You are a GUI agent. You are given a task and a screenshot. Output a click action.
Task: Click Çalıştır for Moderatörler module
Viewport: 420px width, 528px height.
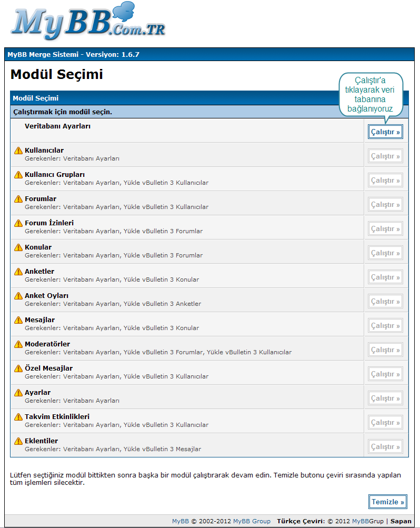385,350
